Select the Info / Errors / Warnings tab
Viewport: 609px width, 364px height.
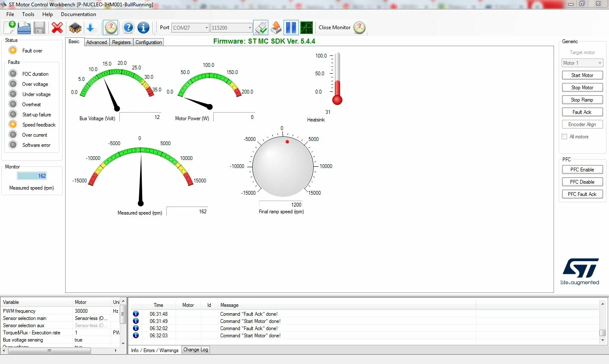pos(154,350)
